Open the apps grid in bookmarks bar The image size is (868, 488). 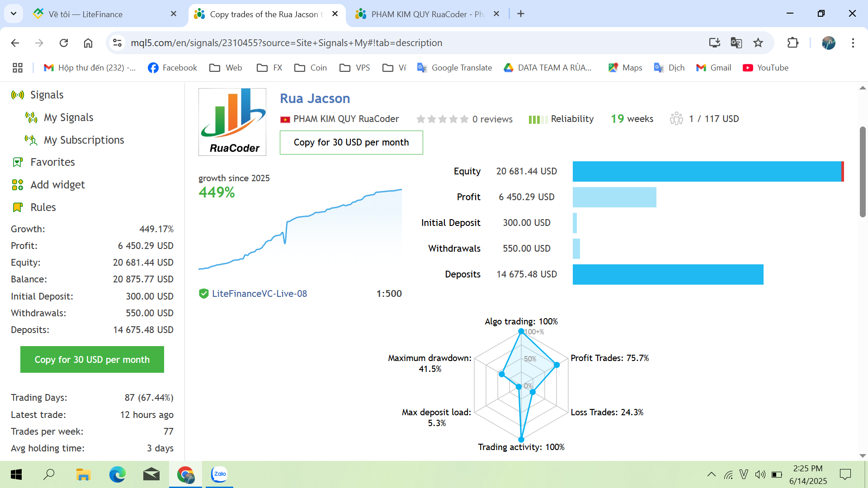click(18, 68)
